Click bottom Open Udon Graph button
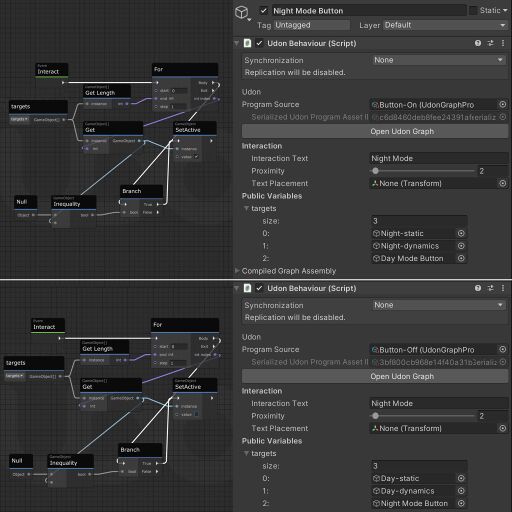 tap(375, 376)
